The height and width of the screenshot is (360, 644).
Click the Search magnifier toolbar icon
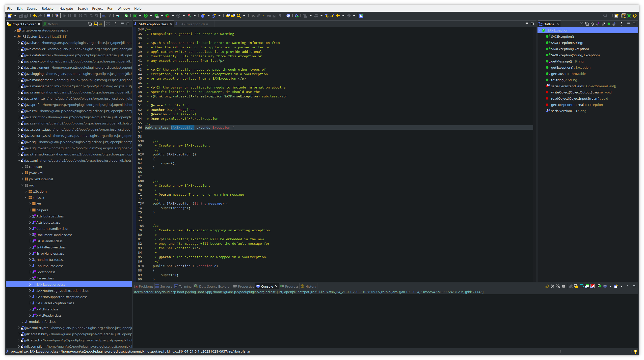pyautogui.click(x=239, y=16)
